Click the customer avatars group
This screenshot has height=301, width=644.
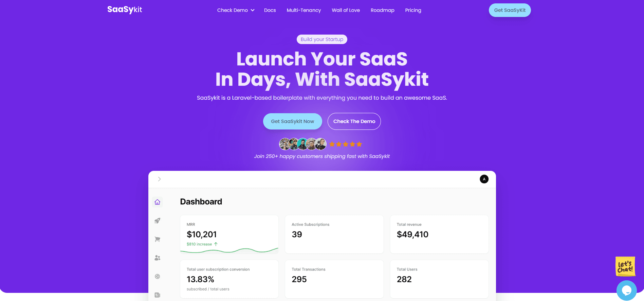tap(303, 144)
